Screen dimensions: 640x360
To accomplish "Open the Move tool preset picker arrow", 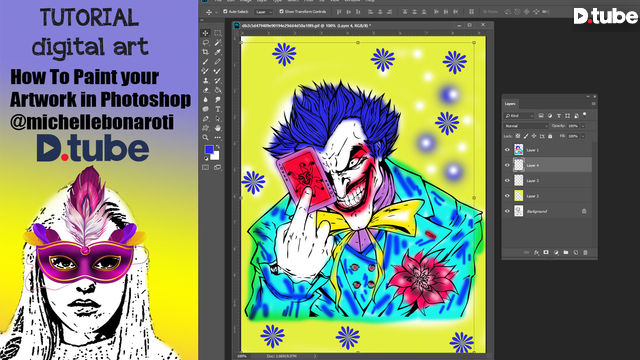I will point(216,12).
